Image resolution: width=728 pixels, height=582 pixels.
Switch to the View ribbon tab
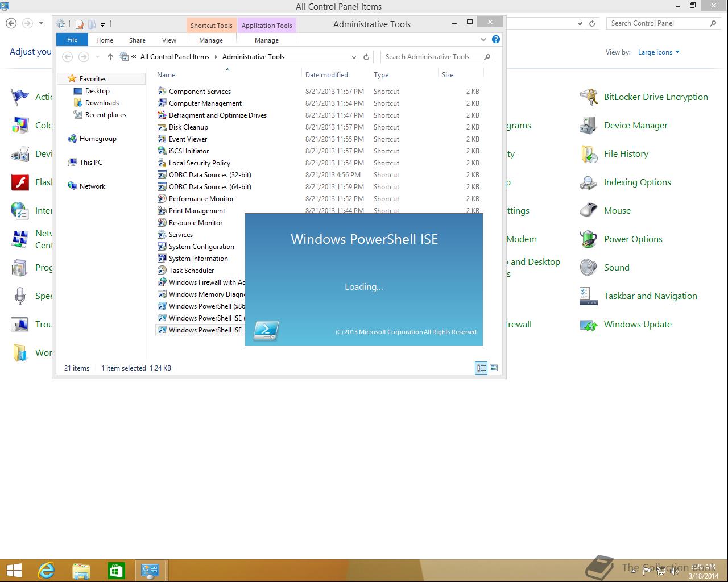click(x=169, y=40)
